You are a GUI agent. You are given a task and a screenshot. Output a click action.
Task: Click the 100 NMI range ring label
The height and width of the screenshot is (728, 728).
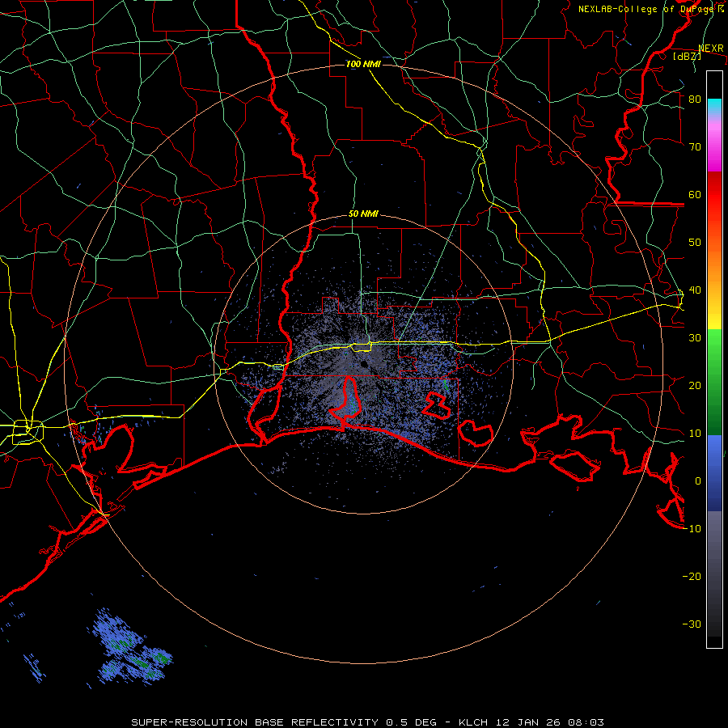(x=363, y=64)
